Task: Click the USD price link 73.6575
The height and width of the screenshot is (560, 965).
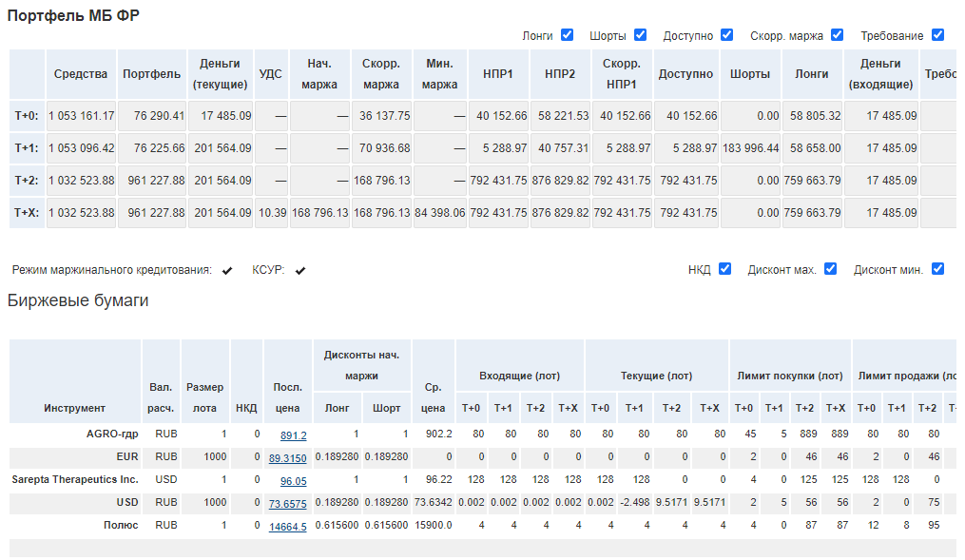Action: coord(287,503)
